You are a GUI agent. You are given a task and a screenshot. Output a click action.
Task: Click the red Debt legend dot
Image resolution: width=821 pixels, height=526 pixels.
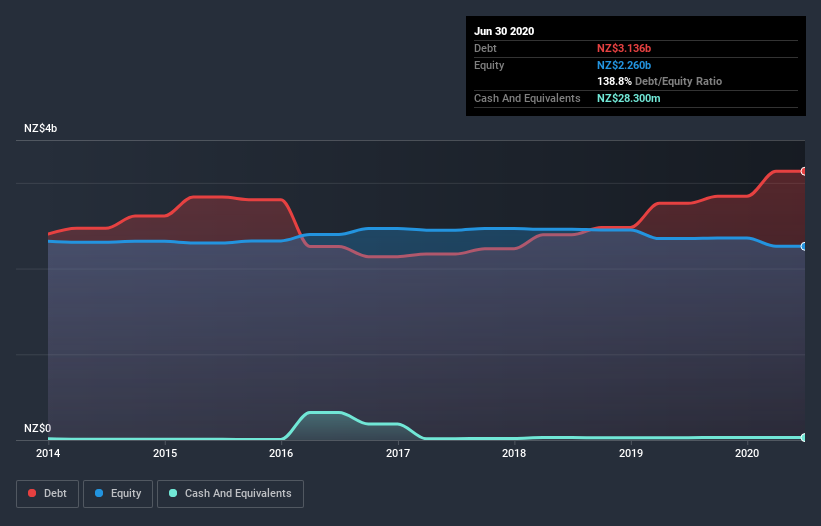[x=32, y=493]
